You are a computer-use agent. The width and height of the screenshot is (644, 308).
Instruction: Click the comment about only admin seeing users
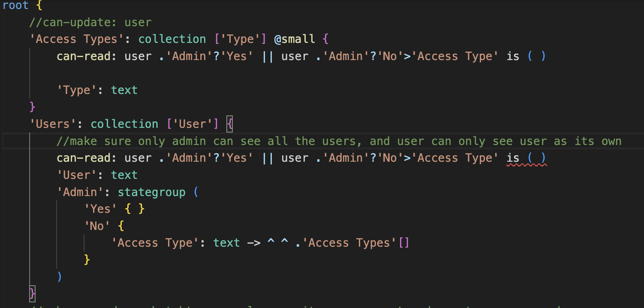[339, 141]
